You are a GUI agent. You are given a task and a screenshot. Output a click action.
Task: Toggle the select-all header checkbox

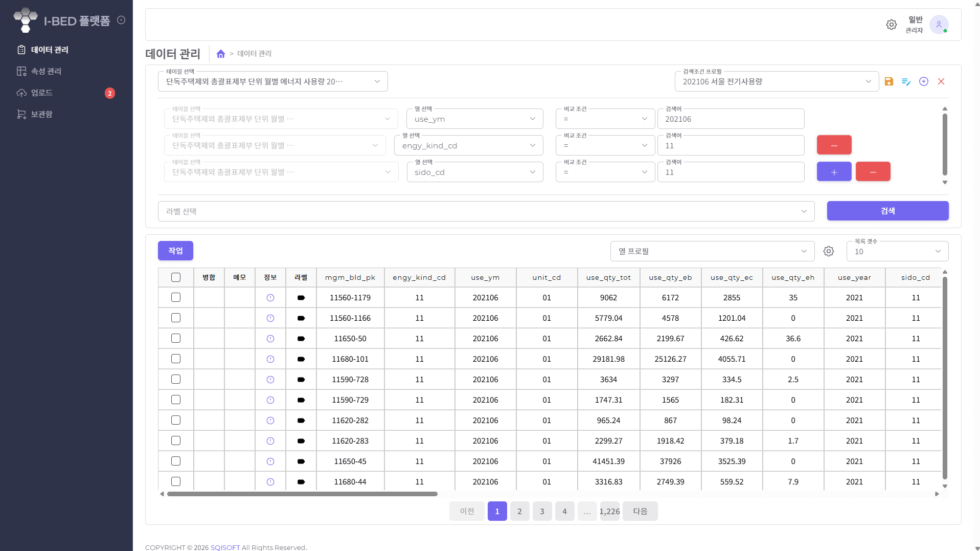point(176,277)
